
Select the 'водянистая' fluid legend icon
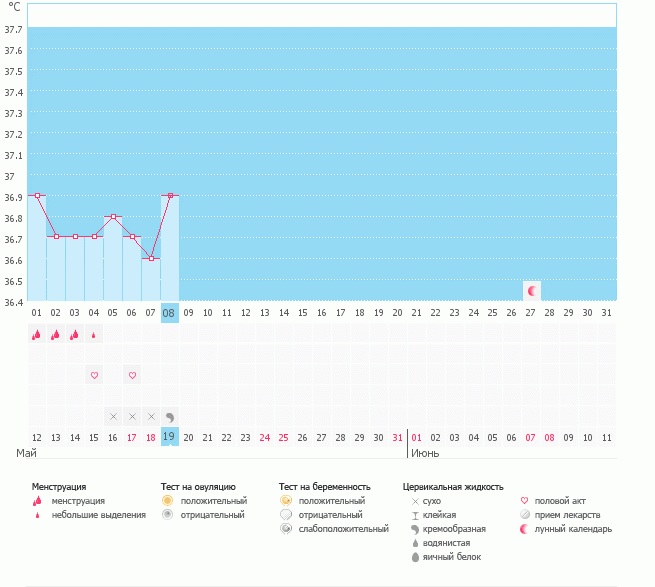[415, 543]
